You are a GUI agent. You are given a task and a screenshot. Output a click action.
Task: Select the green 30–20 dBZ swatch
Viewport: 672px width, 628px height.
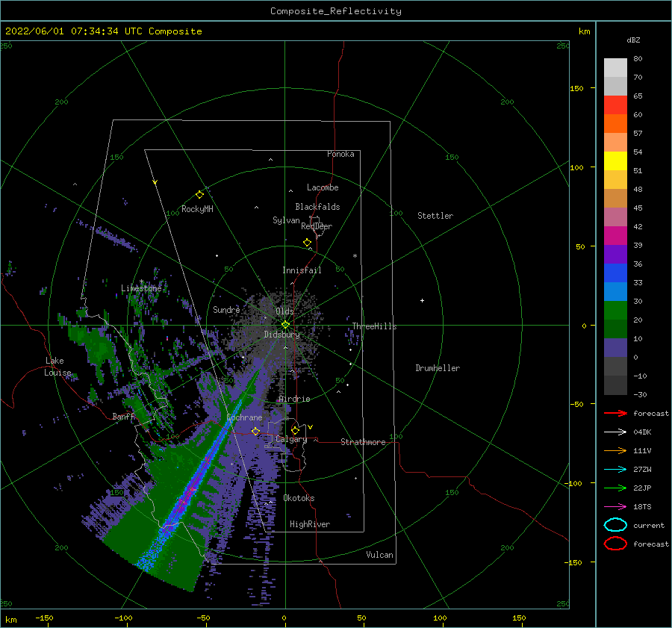[x=615, y=311]
